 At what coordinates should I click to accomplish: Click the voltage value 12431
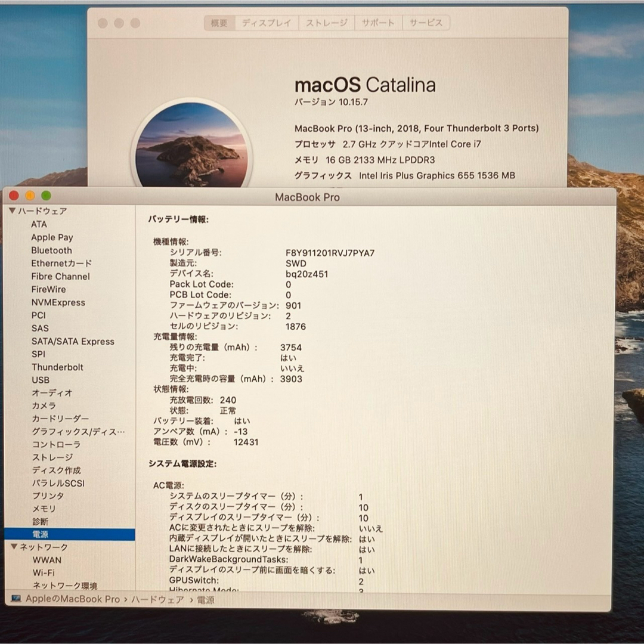pyautogui.click(x=246, y=442)
